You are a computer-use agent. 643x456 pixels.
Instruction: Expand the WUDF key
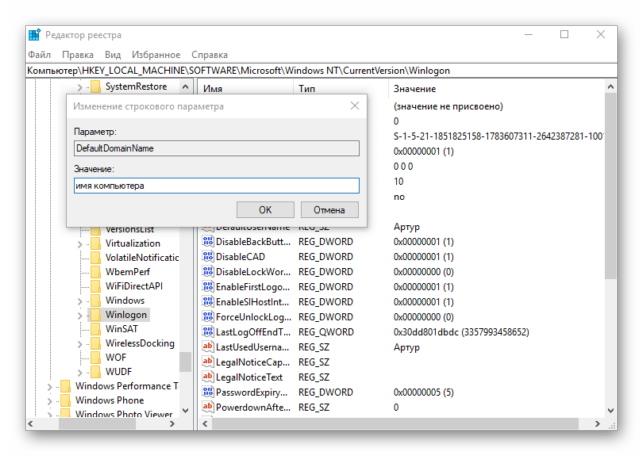(80, 372)
